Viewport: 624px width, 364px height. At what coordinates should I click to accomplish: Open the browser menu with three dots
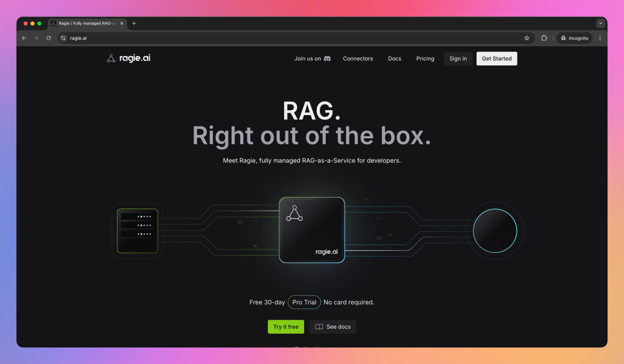pos(600,38)
